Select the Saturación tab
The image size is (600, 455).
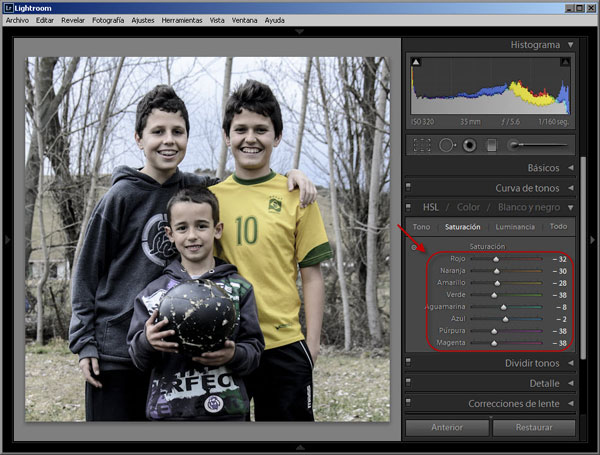pos(462,227)
